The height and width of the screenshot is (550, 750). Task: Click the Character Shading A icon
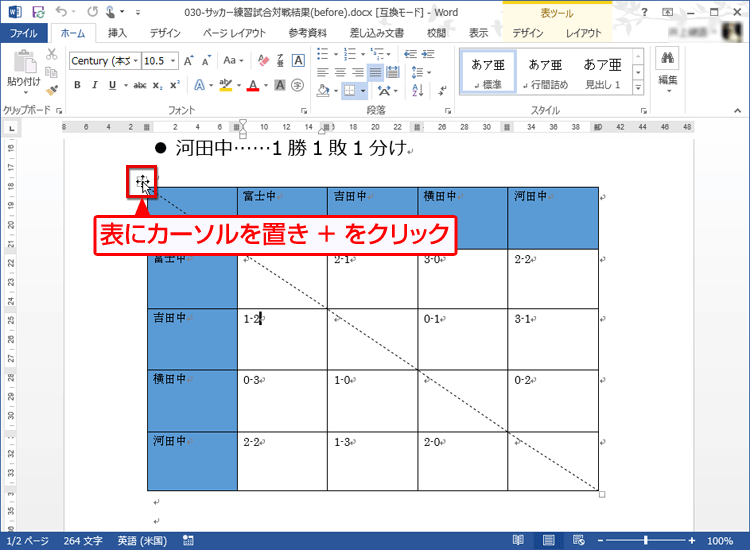280,85
